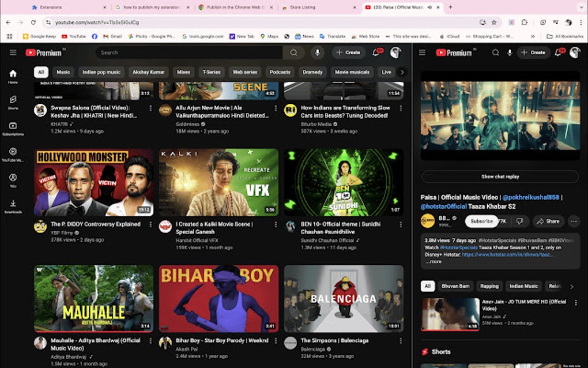Expand additional related topic chips

(x=572, y=286)
